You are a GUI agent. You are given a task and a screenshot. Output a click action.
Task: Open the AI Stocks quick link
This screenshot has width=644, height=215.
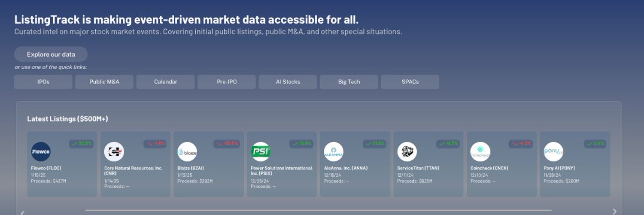point(288,82)
